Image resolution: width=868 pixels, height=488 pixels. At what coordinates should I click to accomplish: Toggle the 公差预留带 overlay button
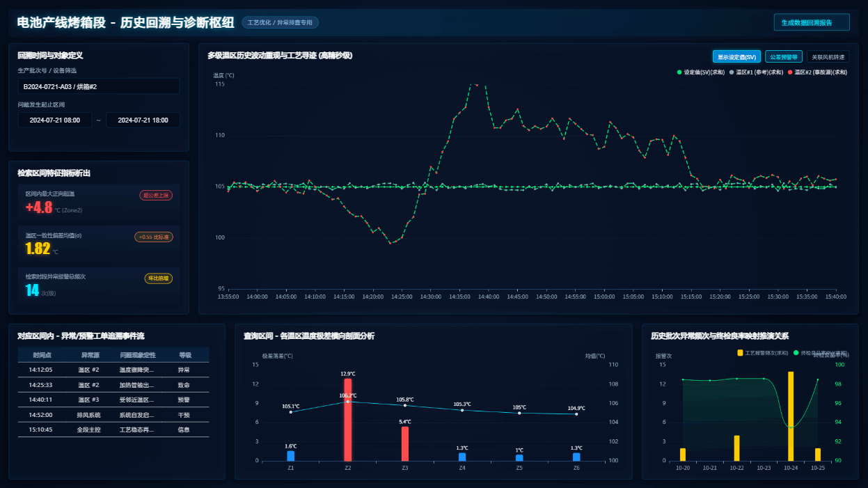(783, 57)
